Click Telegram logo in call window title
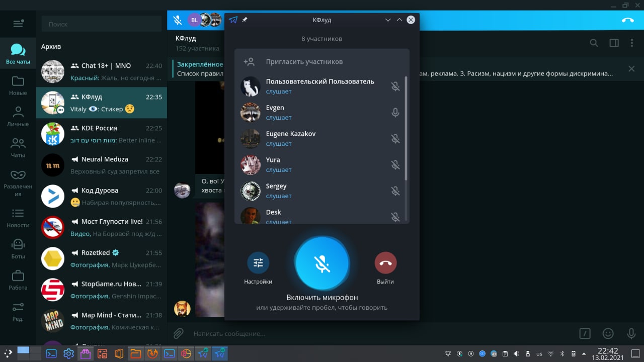Viewport: 644px width, 362px height. [x=233, y=20]
